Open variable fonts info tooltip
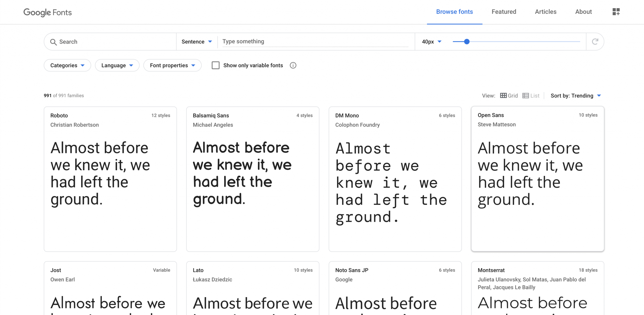644x315 pixels. click(x=293, y=65)
